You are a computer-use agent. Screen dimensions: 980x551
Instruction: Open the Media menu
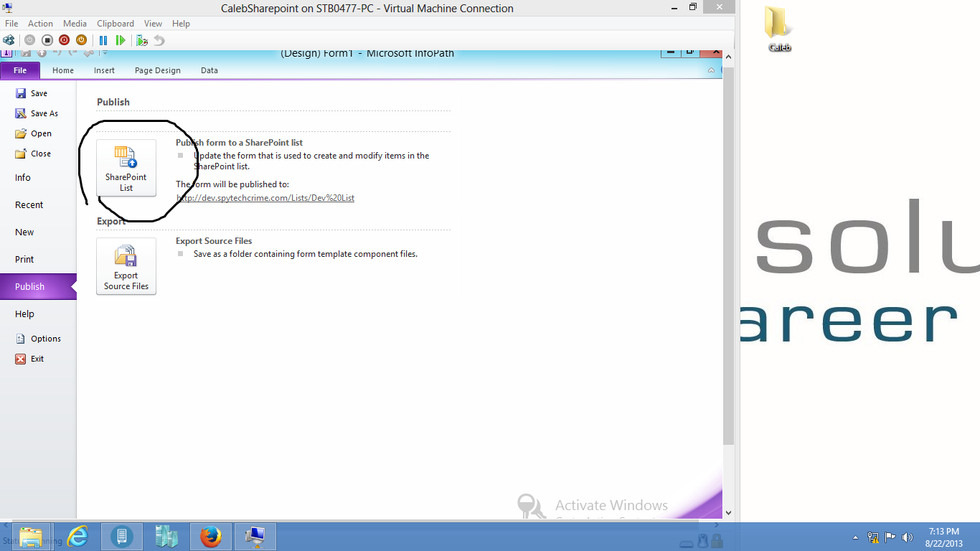75,24
